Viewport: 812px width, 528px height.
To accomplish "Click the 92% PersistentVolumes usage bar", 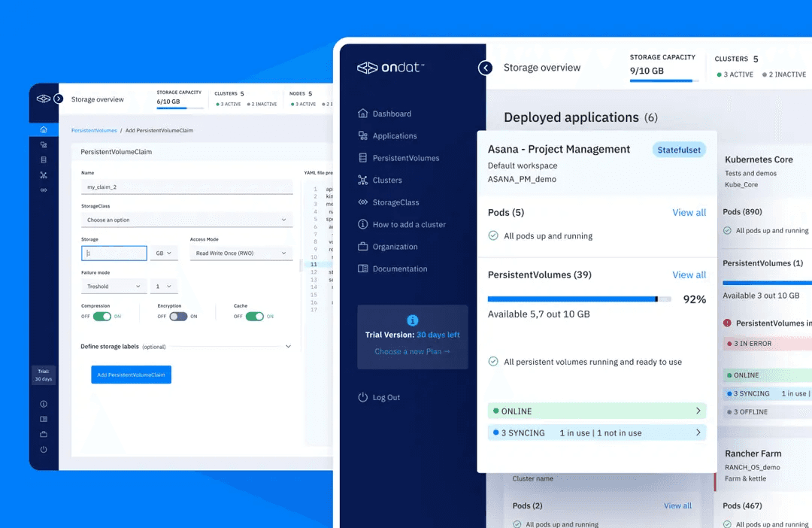I will click(x=579, y=299).
